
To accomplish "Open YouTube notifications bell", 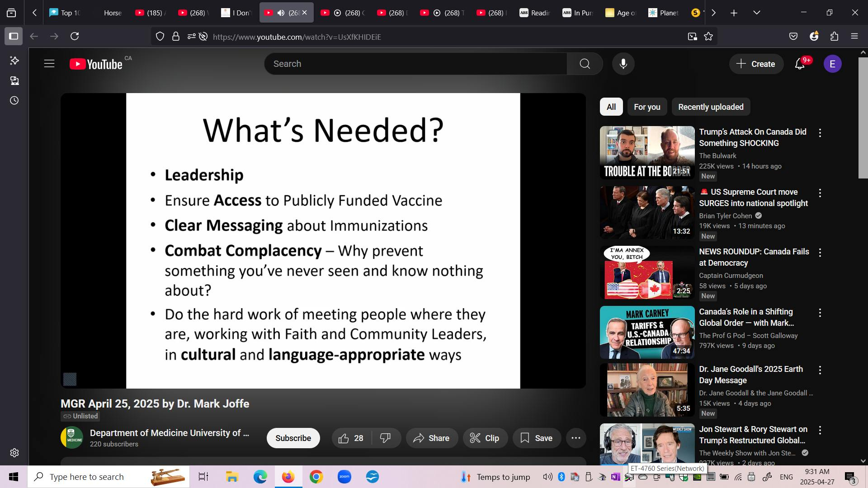I will tap(799, 64).
